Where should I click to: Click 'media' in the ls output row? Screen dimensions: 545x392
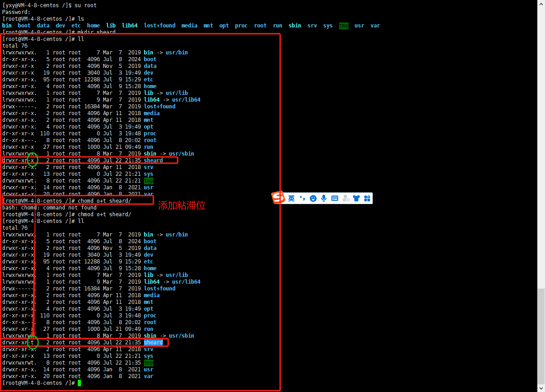coord(189,26)
